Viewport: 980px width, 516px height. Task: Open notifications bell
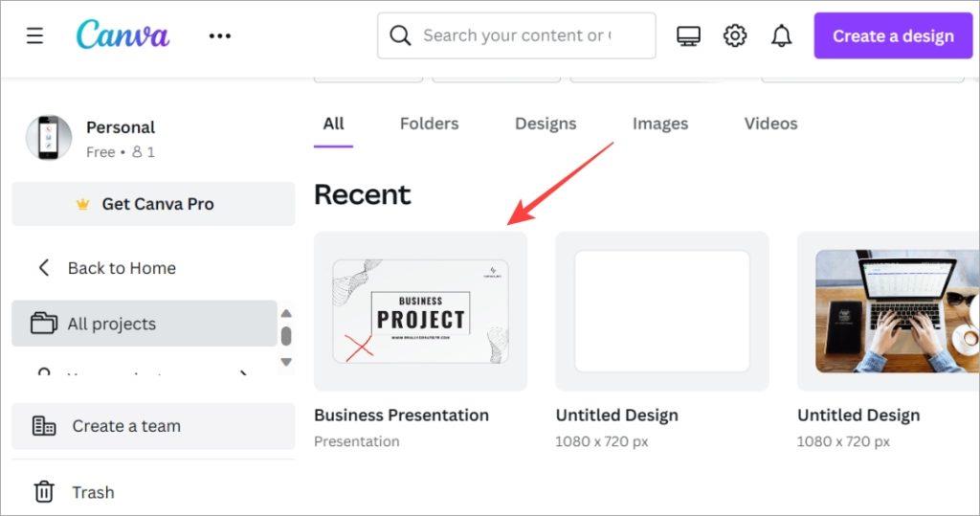(781, 35)
